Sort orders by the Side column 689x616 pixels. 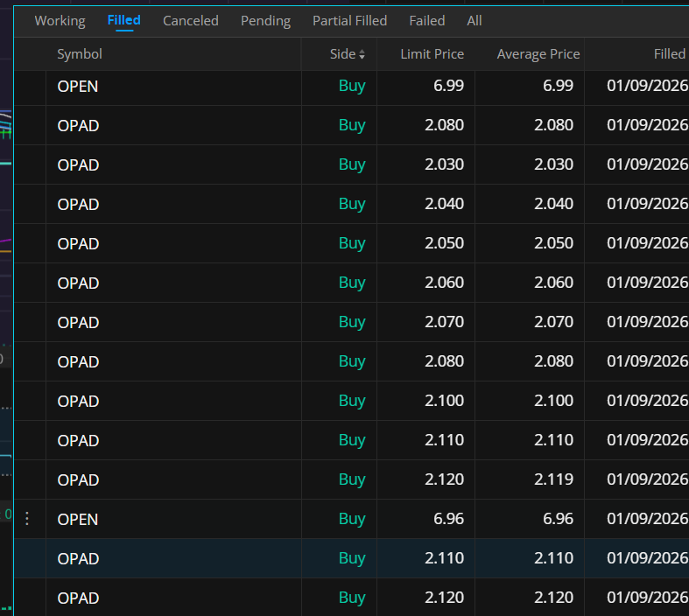[348, 54]
